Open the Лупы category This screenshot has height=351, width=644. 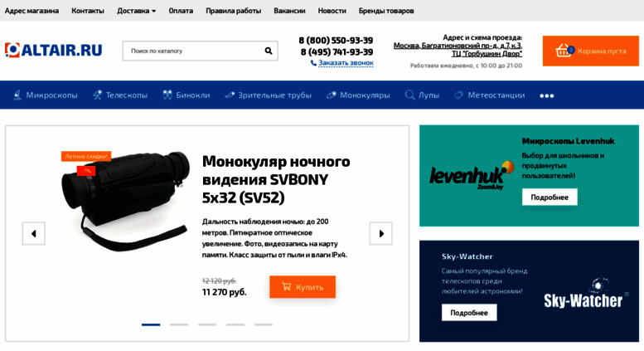422,95
